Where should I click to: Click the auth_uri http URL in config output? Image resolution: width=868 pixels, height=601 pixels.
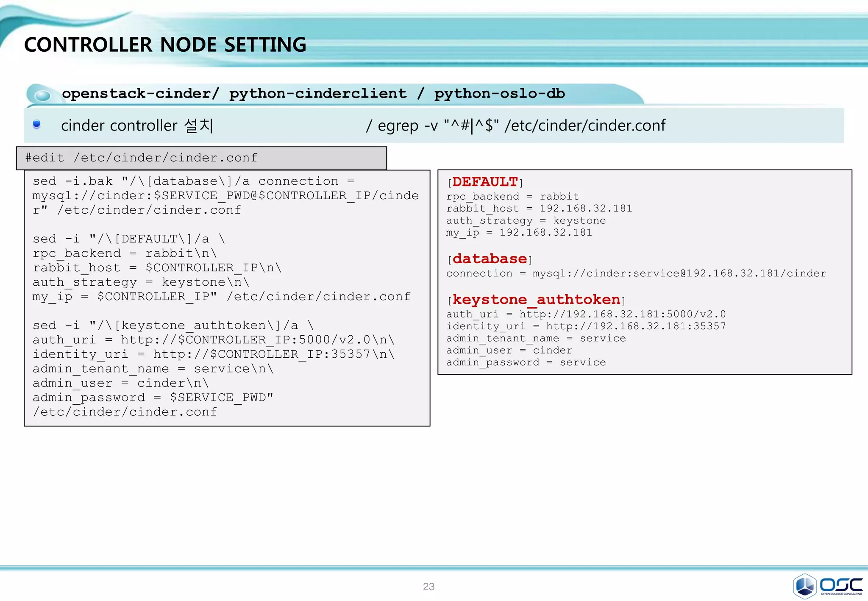pos(622,314)
